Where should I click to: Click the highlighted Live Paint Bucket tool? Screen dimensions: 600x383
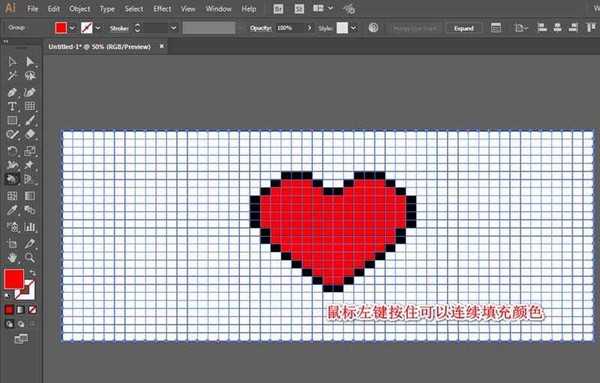click(12, 179)
